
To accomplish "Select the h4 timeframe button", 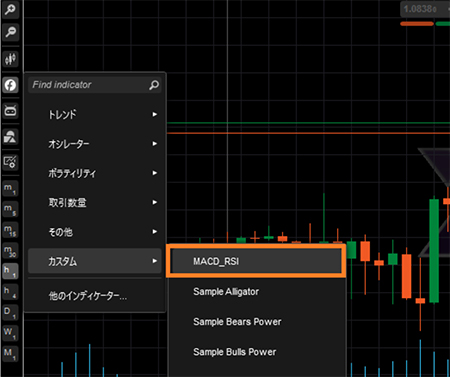I will click(x=10, y=292).
